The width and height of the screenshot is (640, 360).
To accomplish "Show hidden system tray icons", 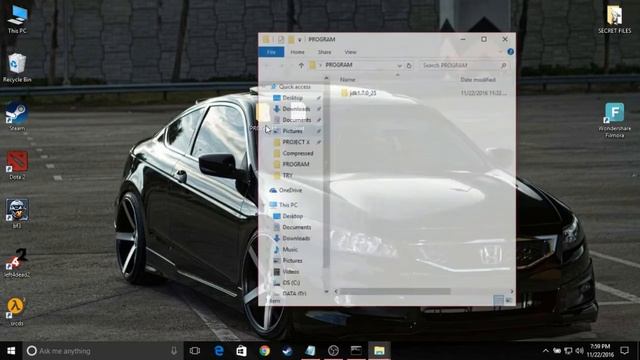I will click(x=545, y=351).
